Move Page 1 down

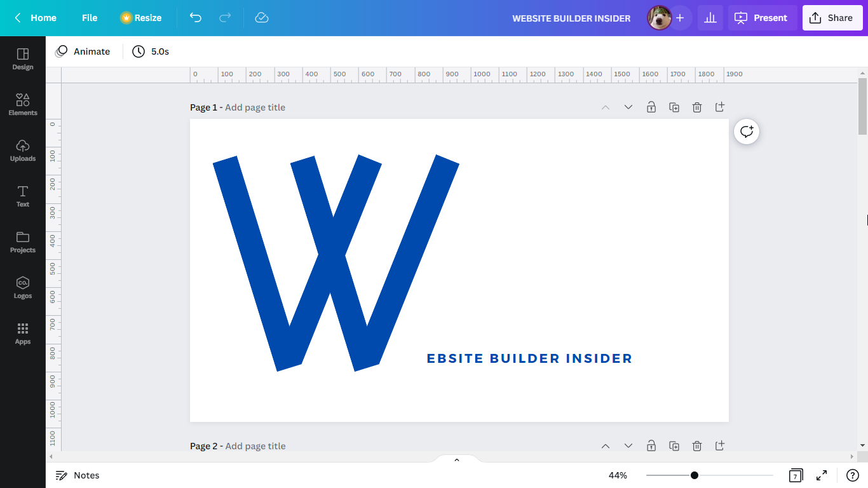pyautogui.click(x=628, y=107)
